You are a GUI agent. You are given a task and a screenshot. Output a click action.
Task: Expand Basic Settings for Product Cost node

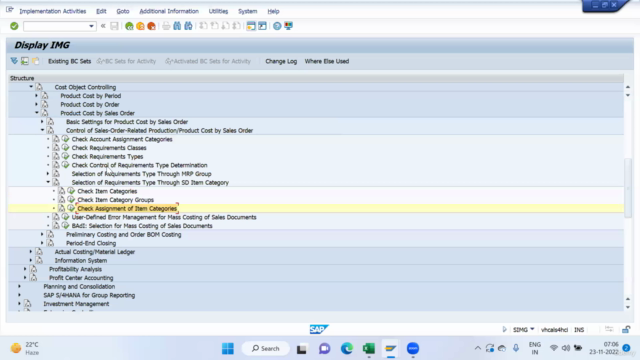pyautogui.click(x=42, y=122)
